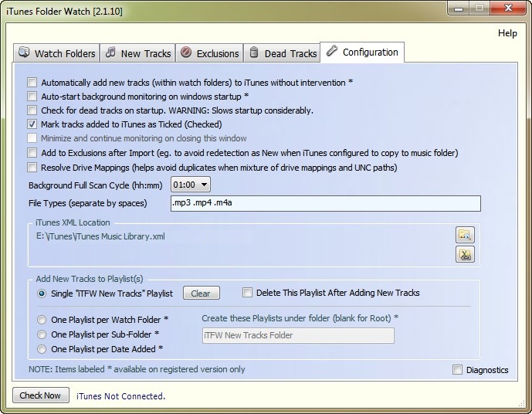Viewport: 532px width, 414px height.
Task: Click the wrench icon on Configuration tab
Action: click(332, 51)
